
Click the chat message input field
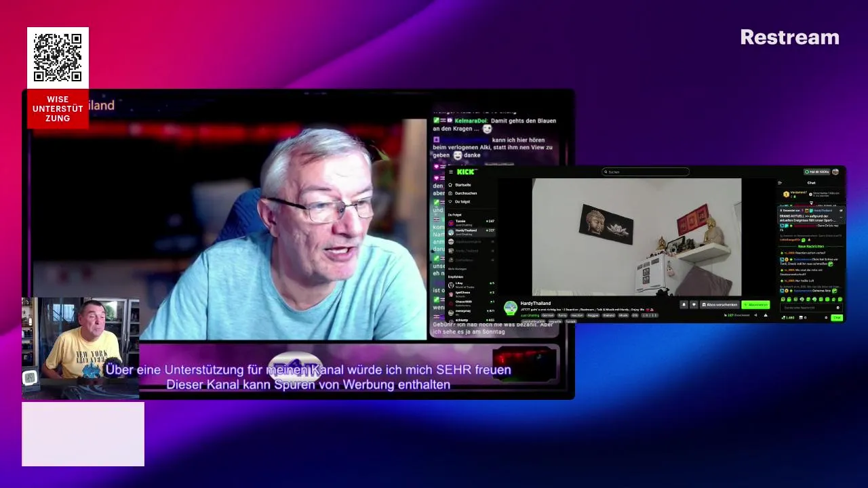point(810,308)
